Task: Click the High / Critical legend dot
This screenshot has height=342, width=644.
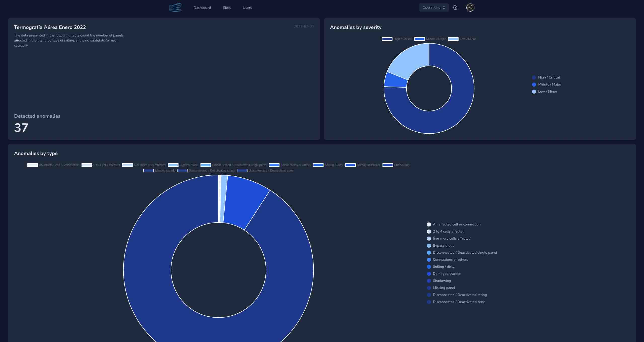Action: click(534, 78)
